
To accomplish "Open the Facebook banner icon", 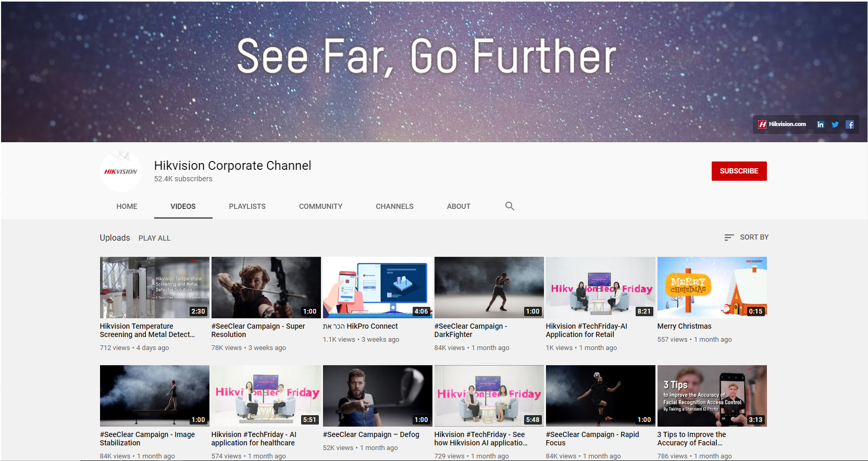I will coord(850,124).
